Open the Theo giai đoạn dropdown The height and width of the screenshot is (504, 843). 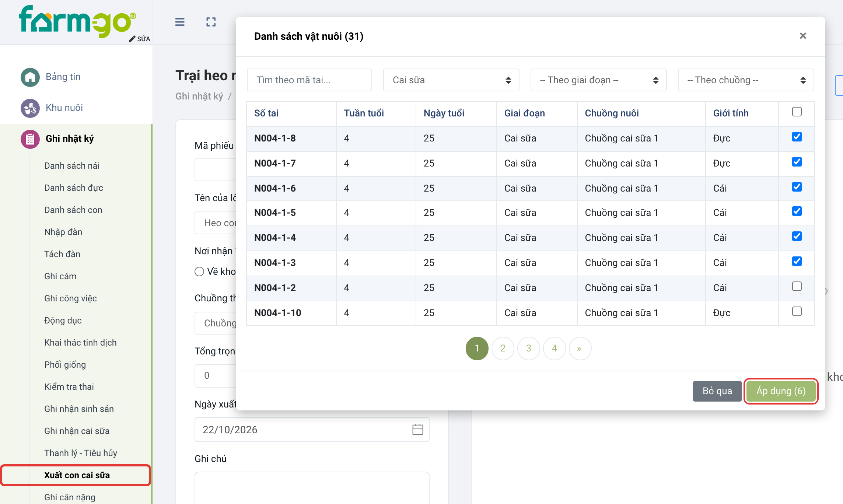(598, 80)
